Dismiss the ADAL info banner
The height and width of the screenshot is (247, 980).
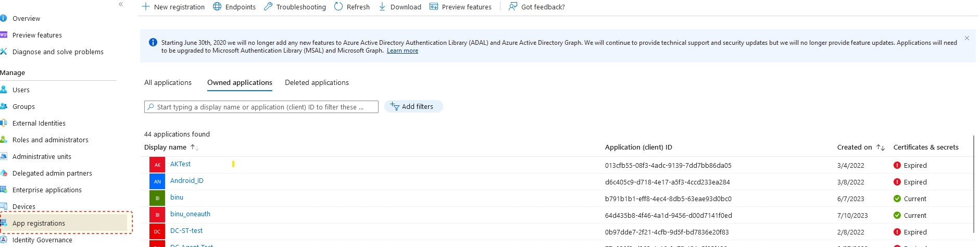pos(967,38)
